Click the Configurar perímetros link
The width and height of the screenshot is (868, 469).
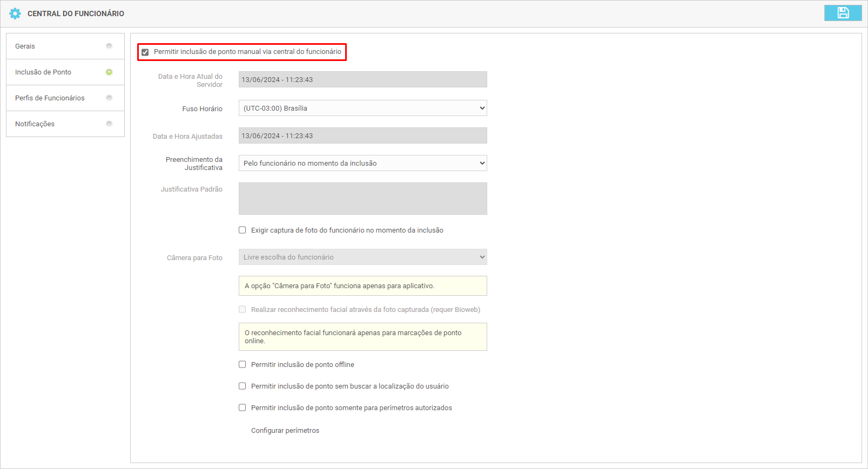pos(285,430)
